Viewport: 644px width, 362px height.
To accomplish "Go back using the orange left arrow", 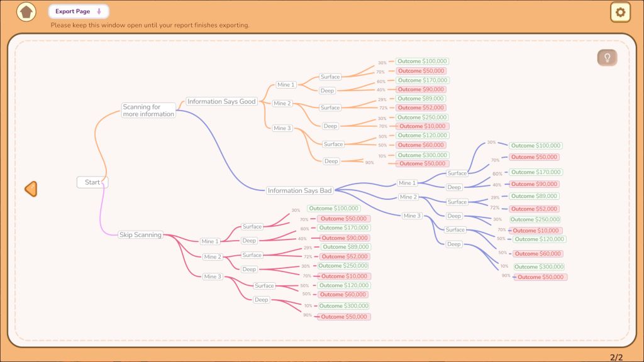I will pos(30,189).
